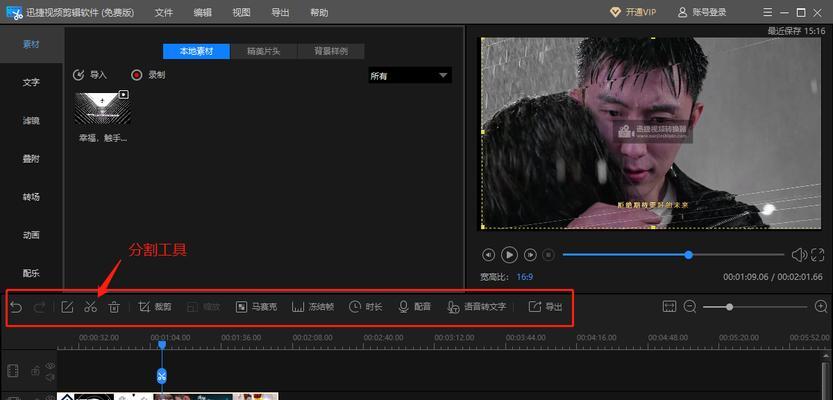The image size is (833, 400).
Task: Open the 裁剪 crop tool
Action: (155, 307)
